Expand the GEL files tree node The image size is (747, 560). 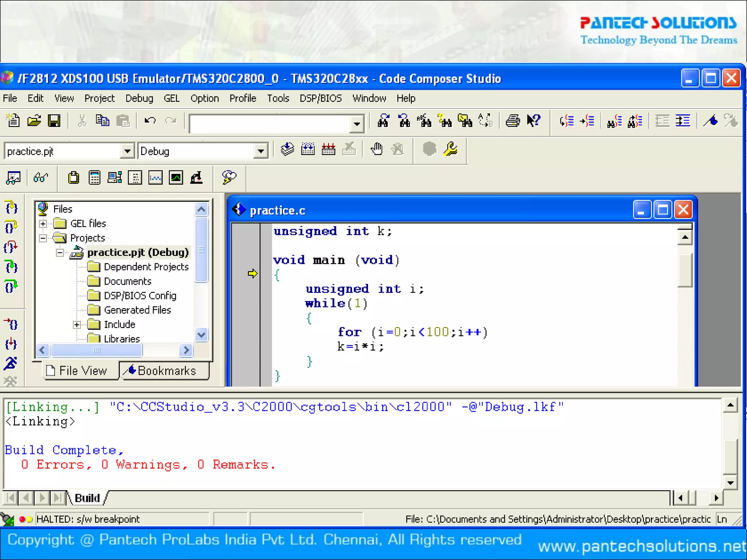click(x=43, y=223)
